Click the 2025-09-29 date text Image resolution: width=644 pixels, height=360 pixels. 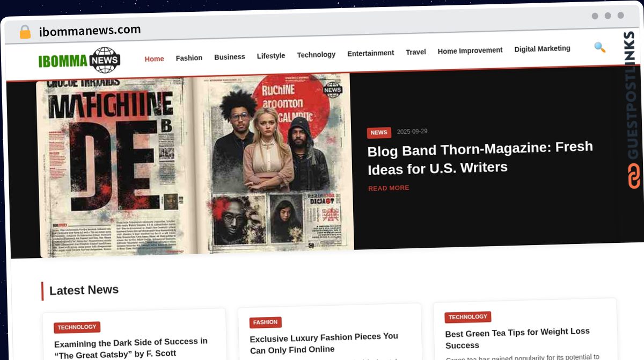coord(412,132)
